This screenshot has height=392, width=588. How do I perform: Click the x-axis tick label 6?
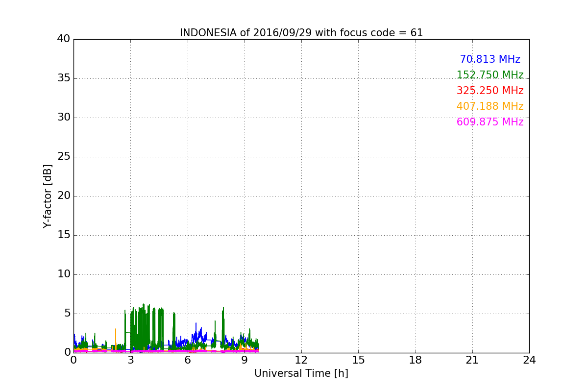point(187,360)
